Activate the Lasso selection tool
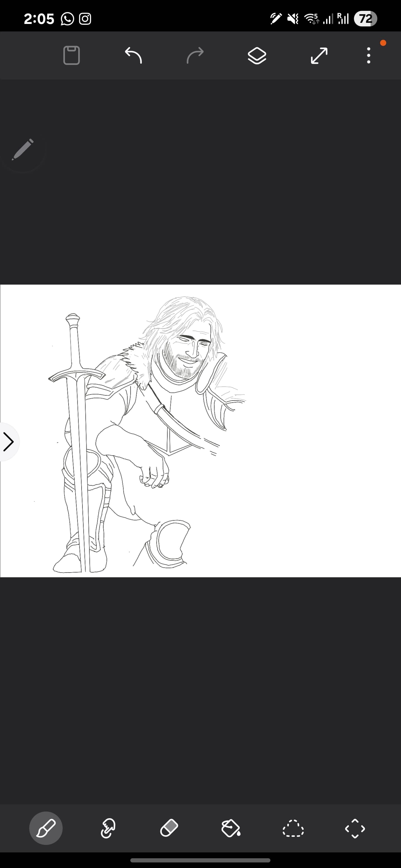 point(293,828)
